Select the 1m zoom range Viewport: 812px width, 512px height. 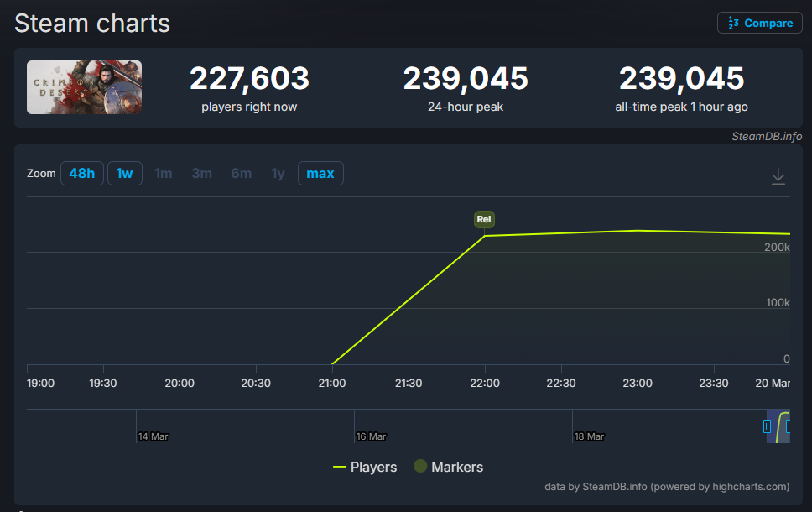point(164,174)
